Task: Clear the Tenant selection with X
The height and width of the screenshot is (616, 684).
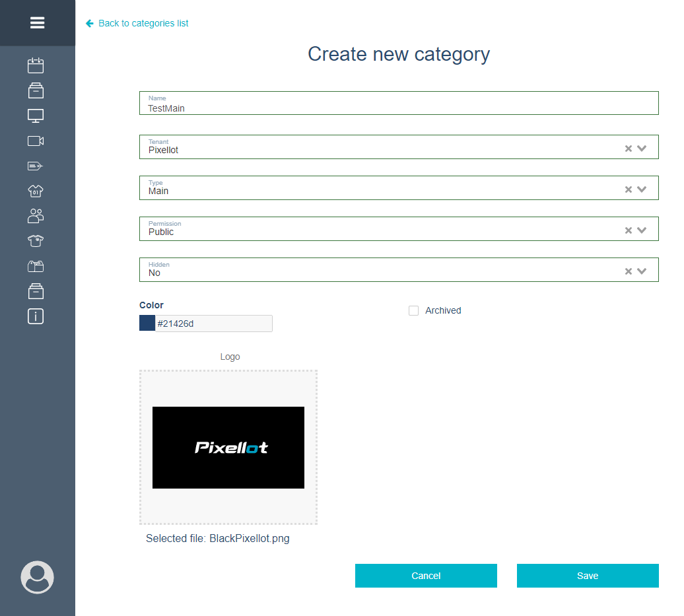Action: pos(628,149)
